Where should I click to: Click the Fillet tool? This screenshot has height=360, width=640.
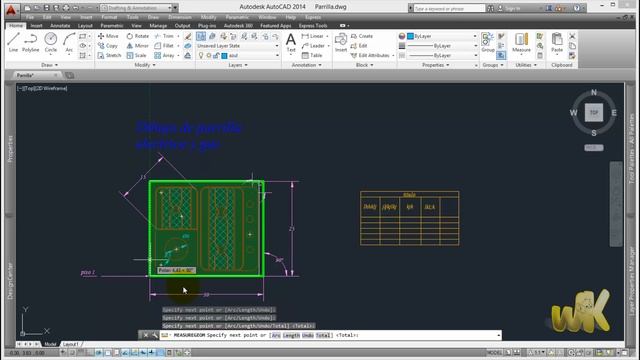[164, 46]
